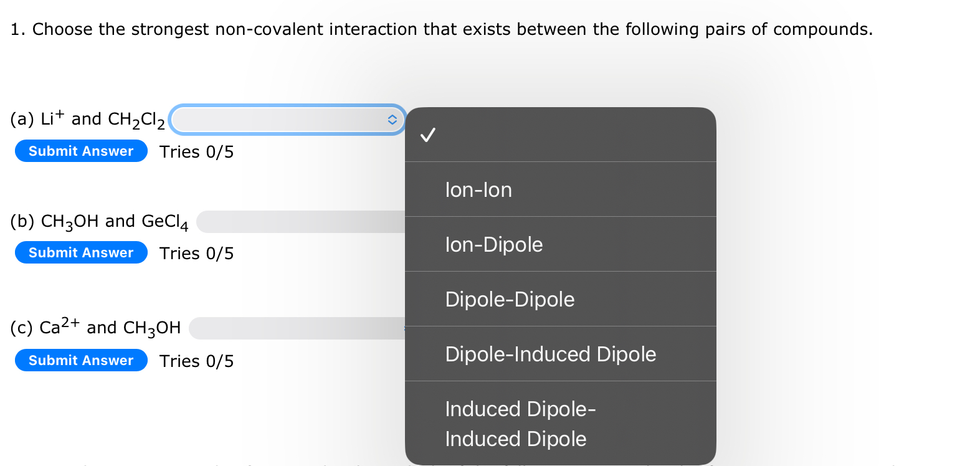980x466 pixels.
Task: Select Ion-Ion from the dropdown list
Action: point(478,190)
